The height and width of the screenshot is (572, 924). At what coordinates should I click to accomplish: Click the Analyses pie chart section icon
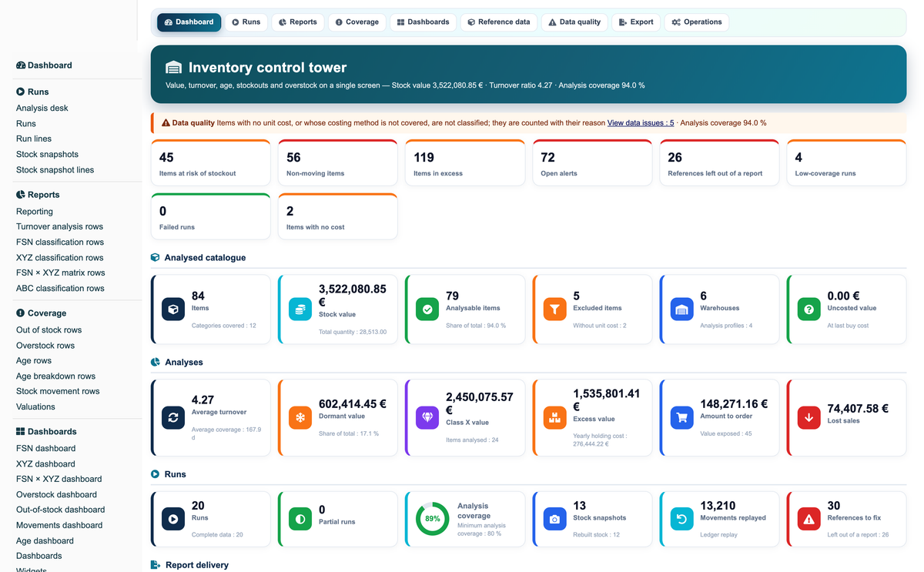[156, 362]
